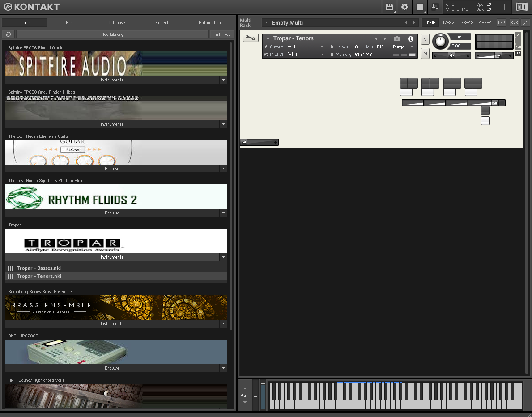This screenshot has height=417, width=532.
Task: Switch to the Database tab
Action: tap(116, 23)
